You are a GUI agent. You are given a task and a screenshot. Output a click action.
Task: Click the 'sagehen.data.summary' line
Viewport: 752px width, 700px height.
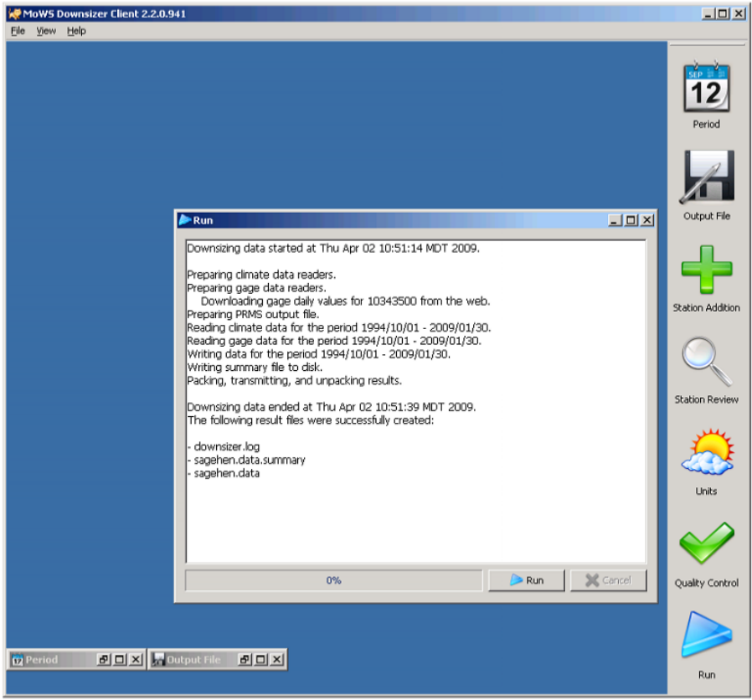click(246, 461)
